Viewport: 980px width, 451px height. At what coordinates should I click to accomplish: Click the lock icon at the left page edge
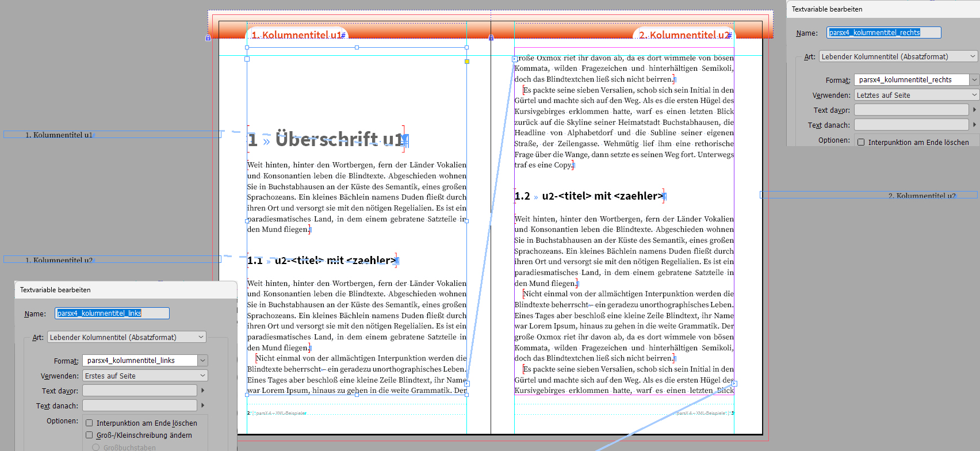click(x=208, y=38)
